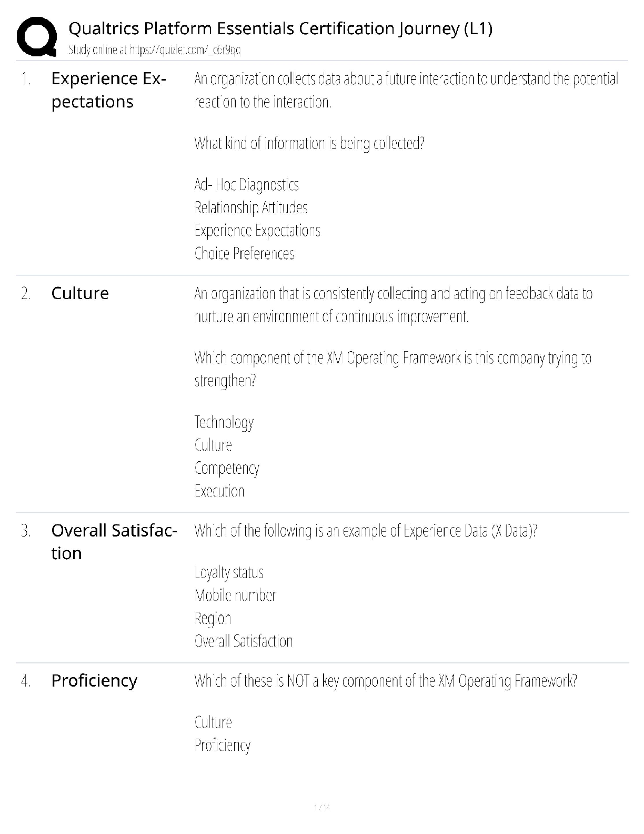The width and height of the screenshot is (644, 834).
Task: Click the 'Loyalty status' answer option
Action: click(229, 572)
